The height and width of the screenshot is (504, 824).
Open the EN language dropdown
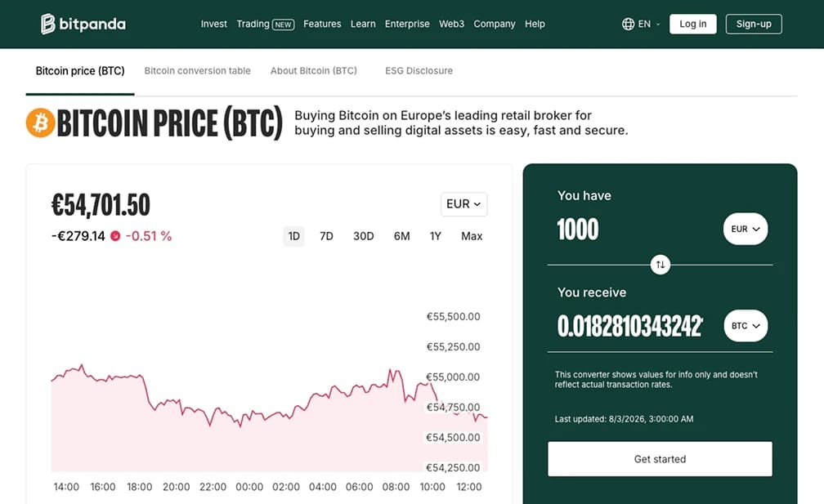(641, 24)
